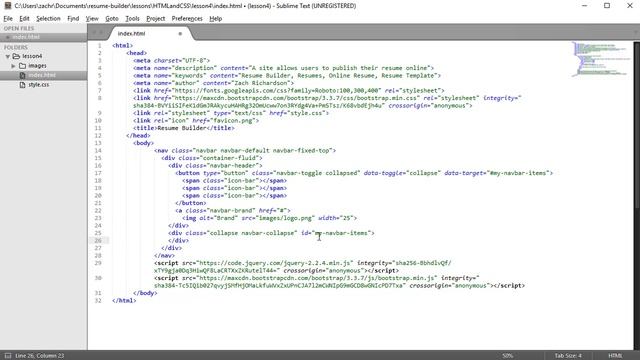Click the style.css file icon
The height and width of the screenshot is (360, 640).
[22, 84]
